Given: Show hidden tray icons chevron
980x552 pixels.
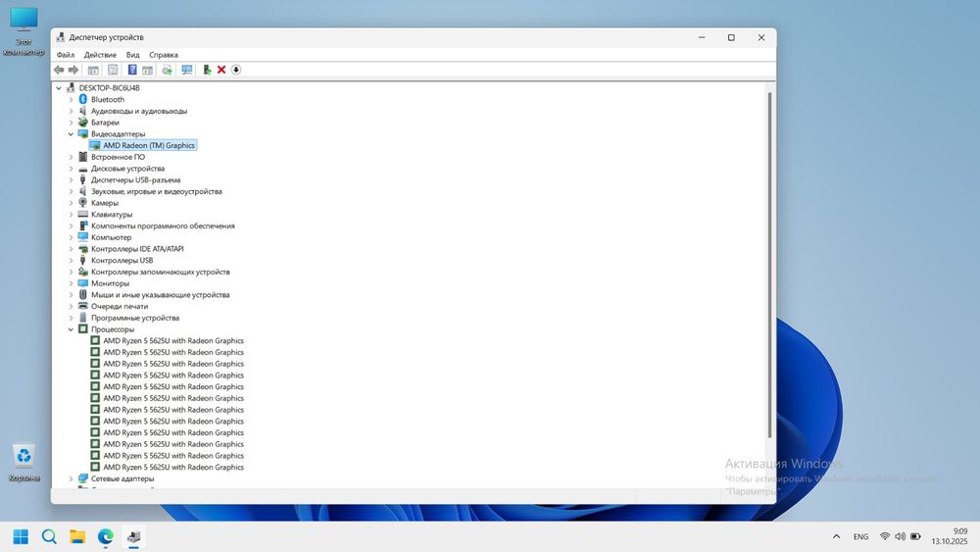Looking at the screenshot, I should point(836,536).
